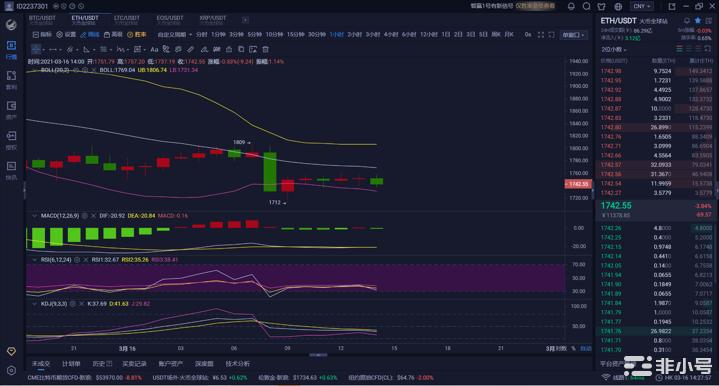
Task: Toggle the 画线 drawing tools
Action: click(90, 34)
